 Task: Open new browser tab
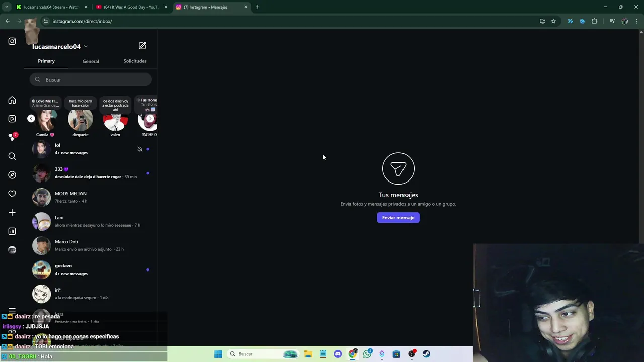click(x=258, y=7)
